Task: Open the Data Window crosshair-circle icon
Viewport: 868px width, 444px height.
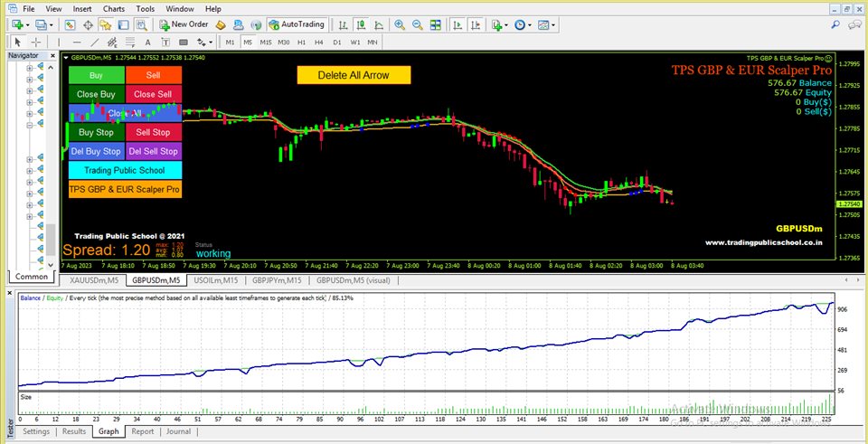Action: click(88, 24)
